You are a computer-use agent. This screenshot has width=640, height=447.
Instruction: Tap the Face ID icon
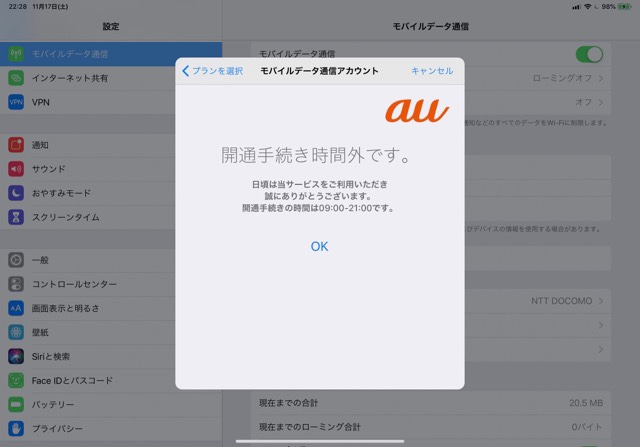(x=16, y=380)
